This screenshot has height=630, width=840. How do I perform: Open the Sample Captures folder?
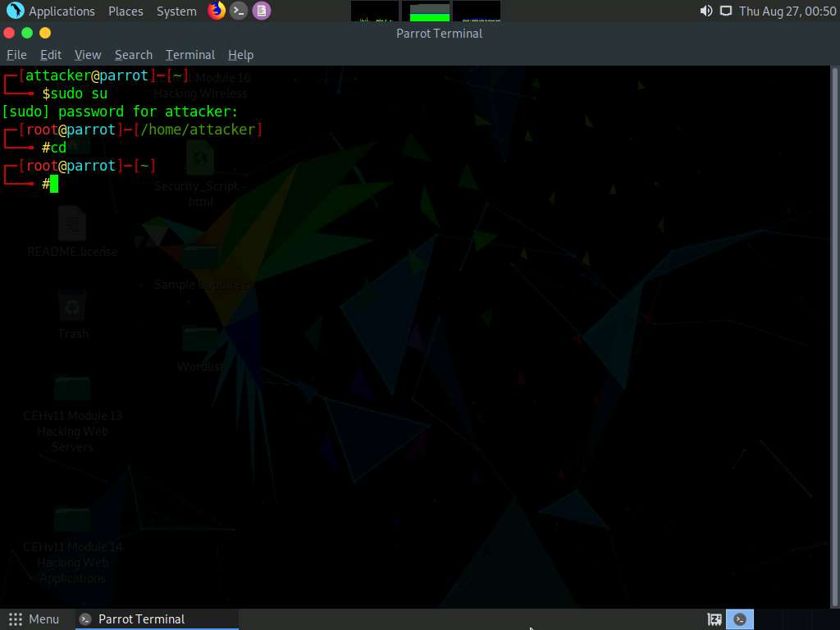(199, 258)
